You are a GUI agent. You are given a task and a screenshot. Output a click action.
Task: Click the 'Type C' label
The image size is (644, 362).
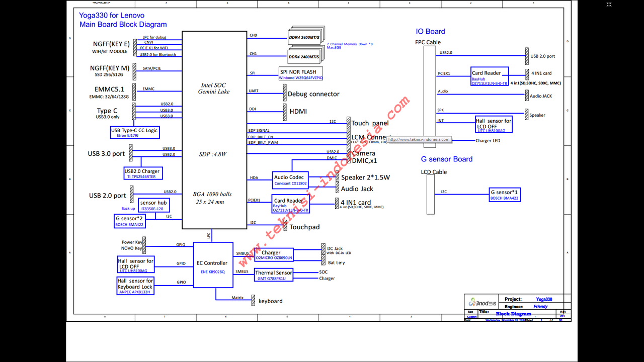pyautogui.click(x=107, y=111)
